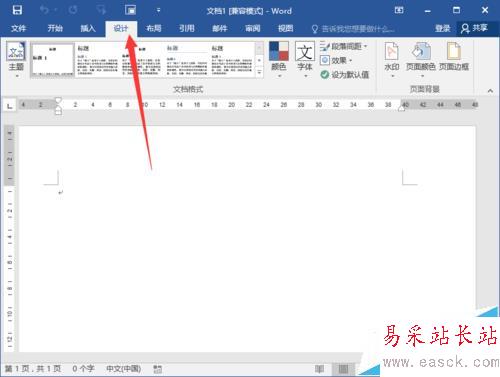Open the 文件 tab
Screen dimensions: 500x377
coord(18,28)
